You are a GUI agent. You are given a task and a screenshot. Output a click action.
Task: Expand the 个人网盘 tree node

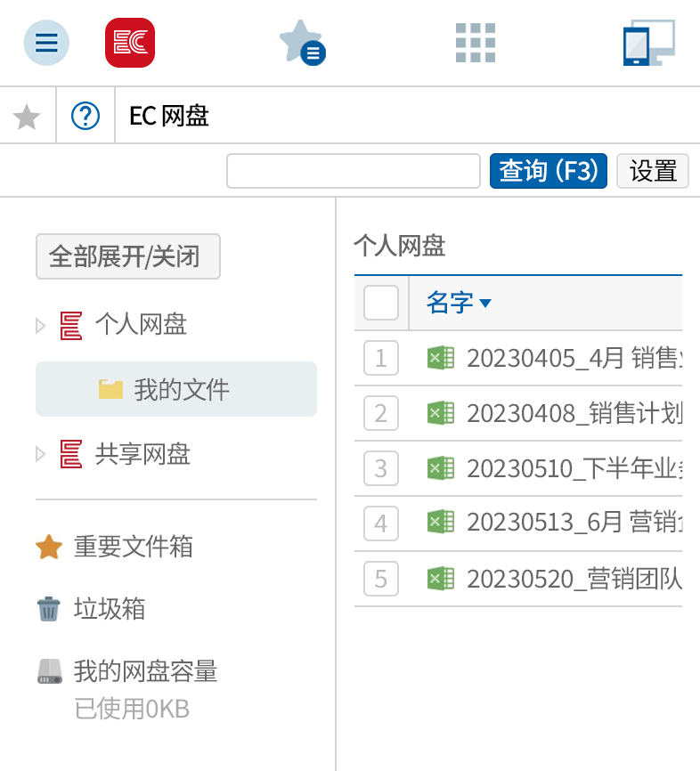coord(41,324)
